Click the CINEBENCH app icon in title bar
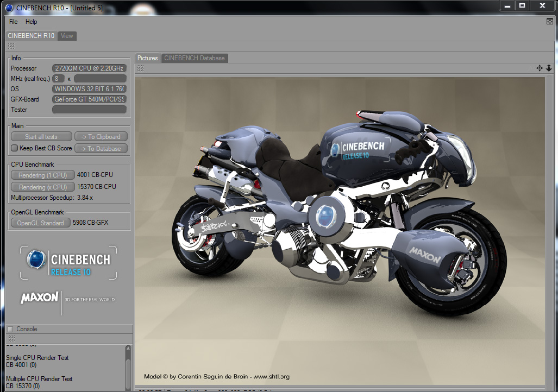Image resolution: width=558 pixels, height=392 pixels. 9,8
